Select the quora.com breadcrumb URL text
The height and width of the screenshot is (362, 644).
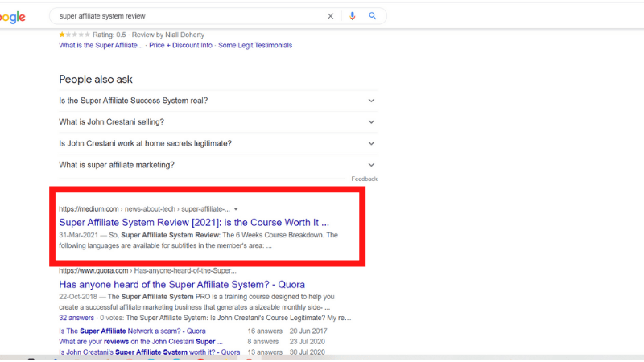[147, 270]
